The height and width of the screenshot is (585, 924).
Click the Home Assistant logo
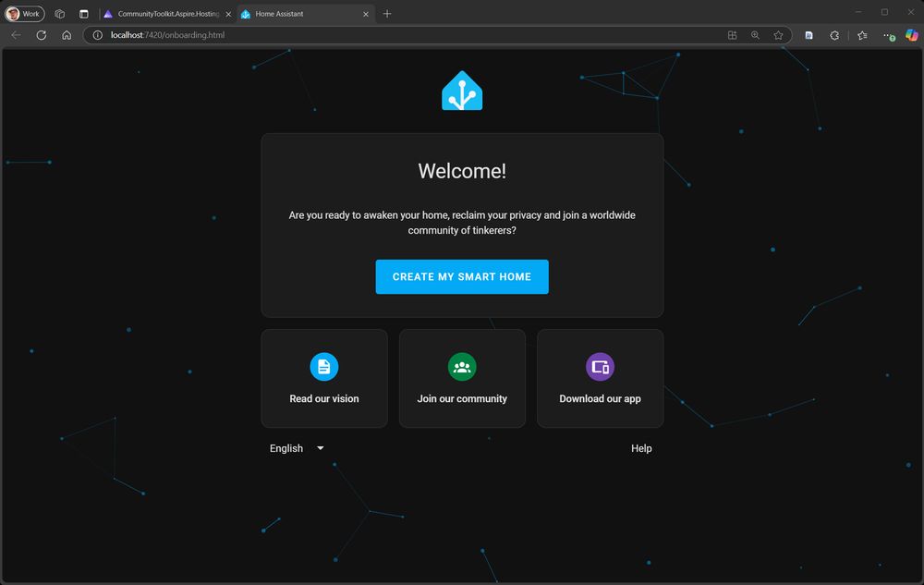click(462, 91)
